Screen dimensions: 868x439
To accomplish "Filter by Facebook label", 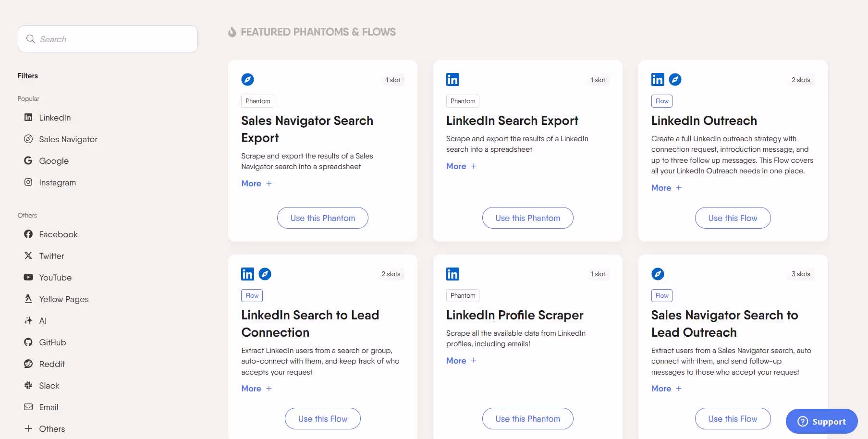I will click(58, 234).
